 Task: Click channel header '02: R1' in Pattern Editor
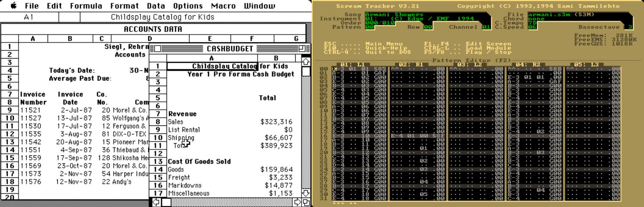[x=411, y=65]
